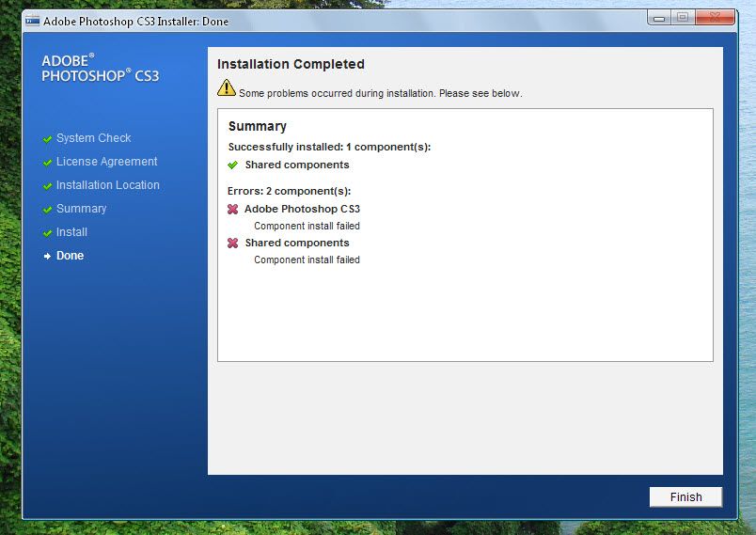The height and width of the screenshot is (535, 756).
Task: Minimize the installer window
Action: (659, 18)
